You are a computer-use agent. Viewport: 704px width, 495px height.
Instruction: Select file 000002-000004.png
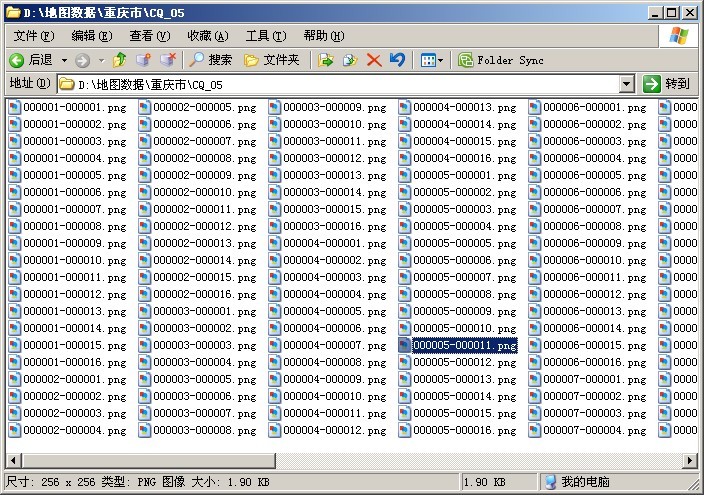click(68, 430)
